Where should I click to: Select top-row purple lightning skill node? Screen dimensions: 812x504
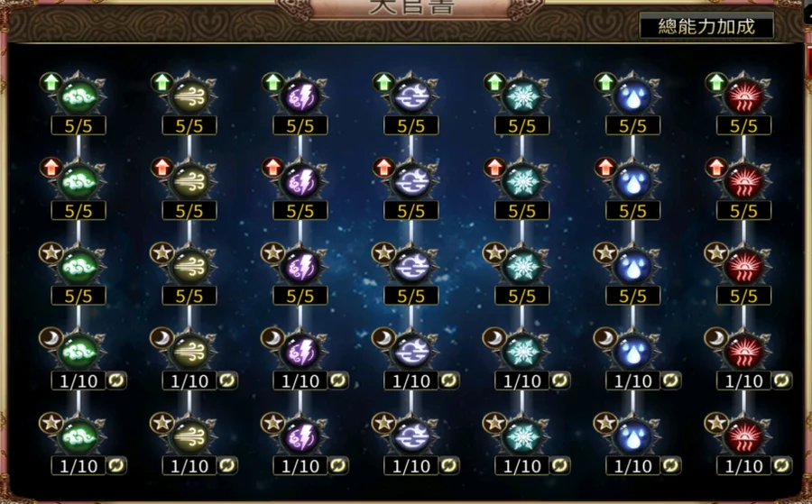[300, 96]
